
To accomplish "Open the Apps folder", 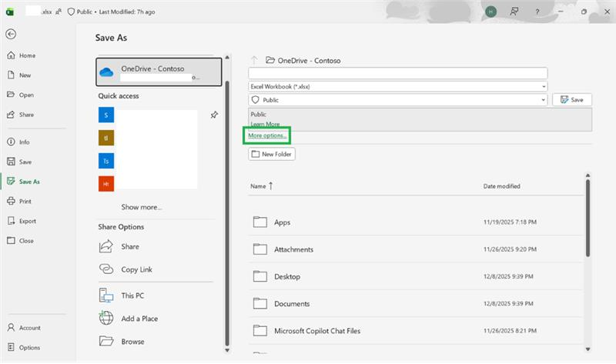I will pos(416,222).
